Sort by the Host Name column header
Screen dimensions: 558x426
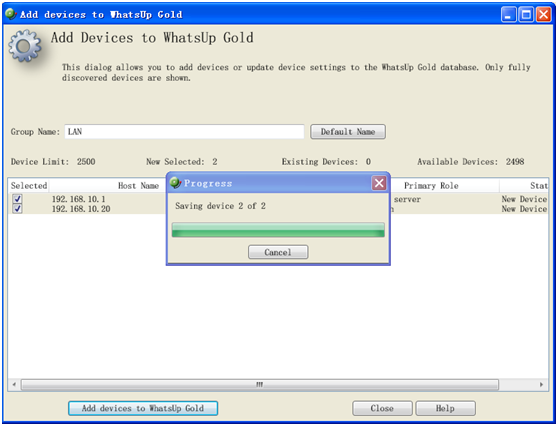click(x=138, y=186)
